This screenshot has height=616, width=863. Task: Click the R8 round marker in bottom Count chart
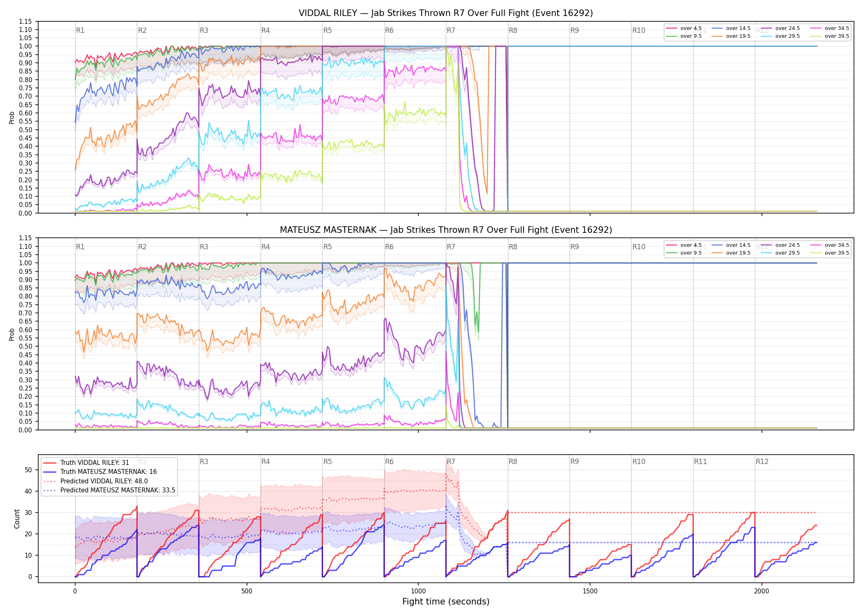coord(513,462)
